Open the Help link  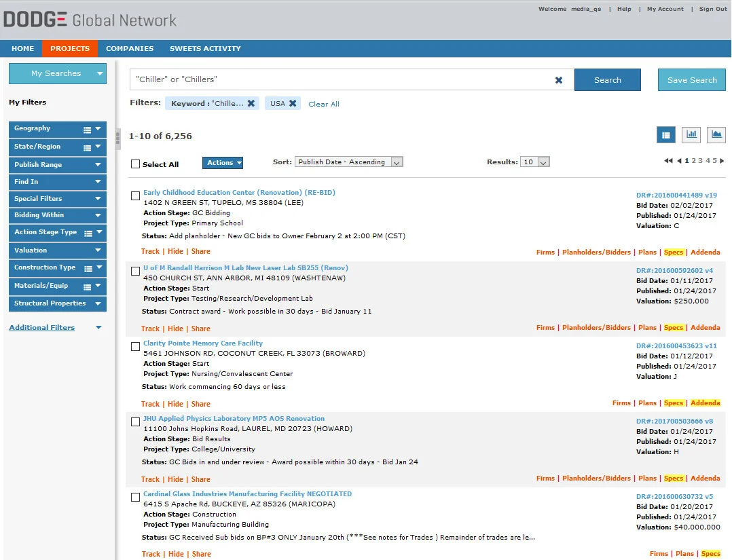pyautogui.click(x=624, y=9)
